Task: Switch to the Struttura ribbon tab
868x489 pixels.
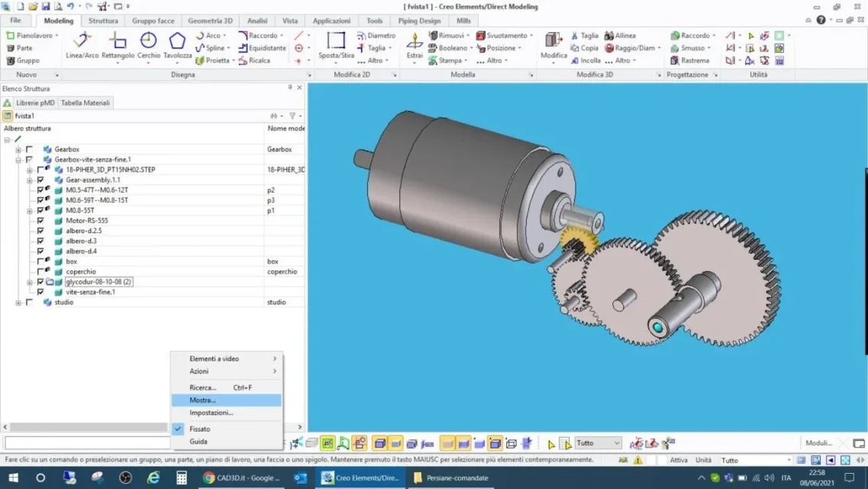Action: (x=103, y=21)
